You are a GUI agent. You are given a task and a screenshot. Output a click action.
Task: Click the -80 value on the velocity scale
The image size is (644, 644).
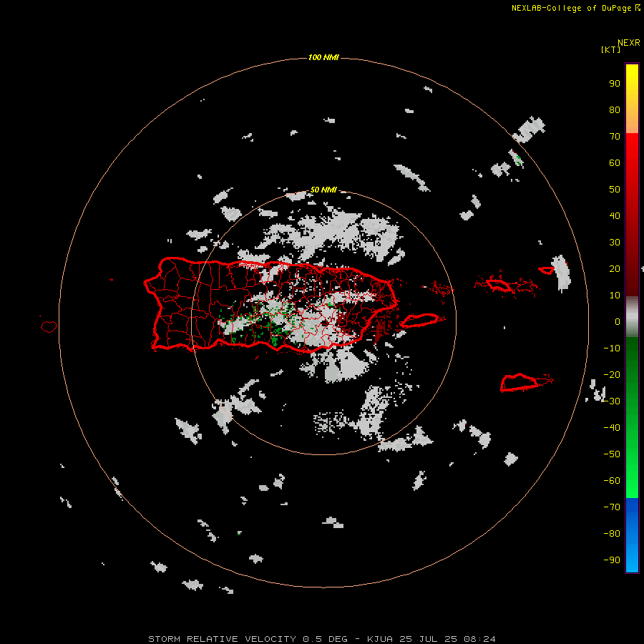click(x=612, y=534)
